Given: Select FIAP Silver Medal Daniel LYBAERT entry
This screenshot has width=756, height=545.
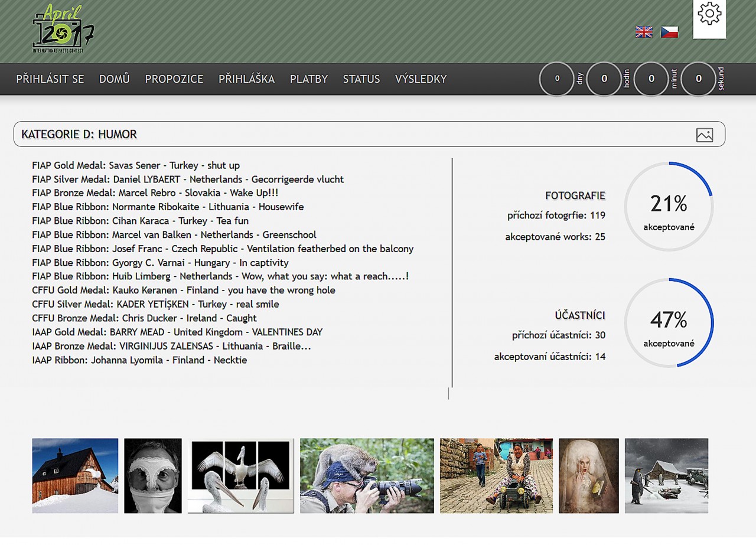Looking at the screenshot, I should point(188,179).
